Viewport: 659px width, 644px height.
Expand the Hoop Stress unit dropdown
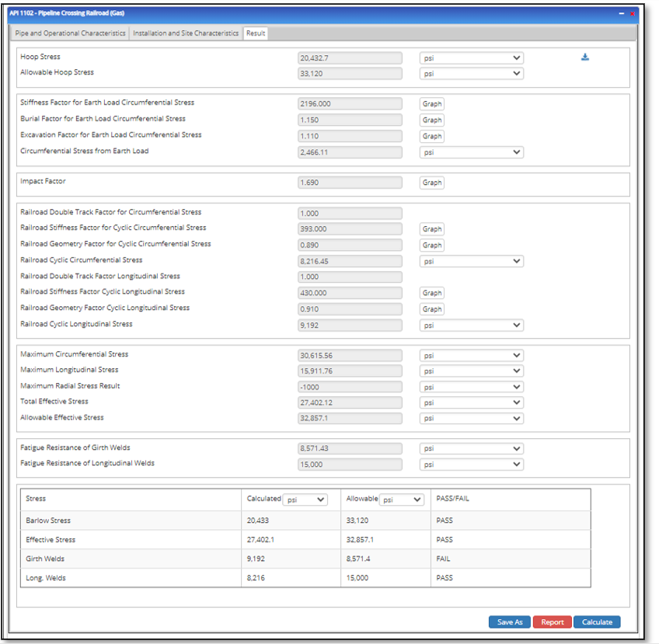pos(471,58)
